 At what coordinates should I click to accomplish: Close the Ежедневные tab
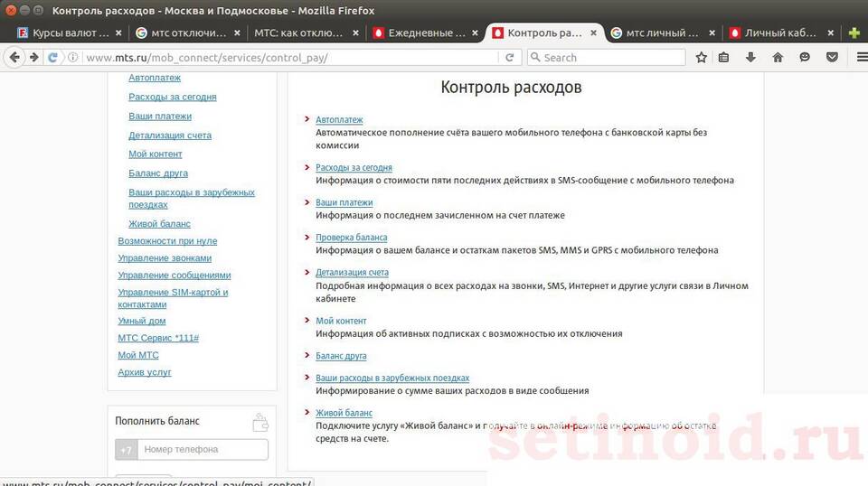coord(475,33)
